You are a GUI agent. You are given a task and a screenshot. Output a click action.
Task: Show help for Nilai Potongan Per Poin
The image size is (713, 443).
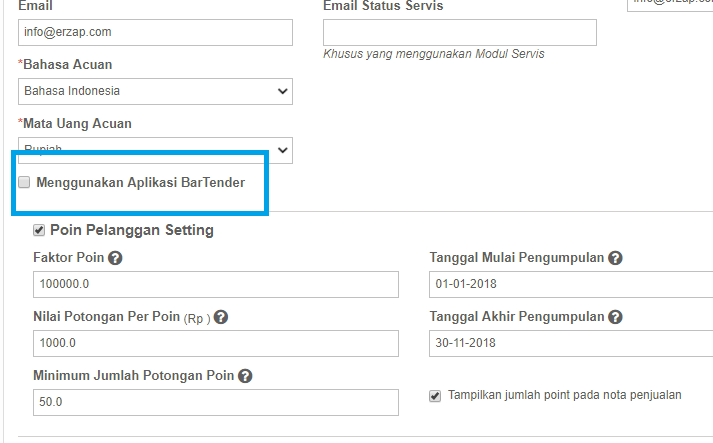coord(221,317)
